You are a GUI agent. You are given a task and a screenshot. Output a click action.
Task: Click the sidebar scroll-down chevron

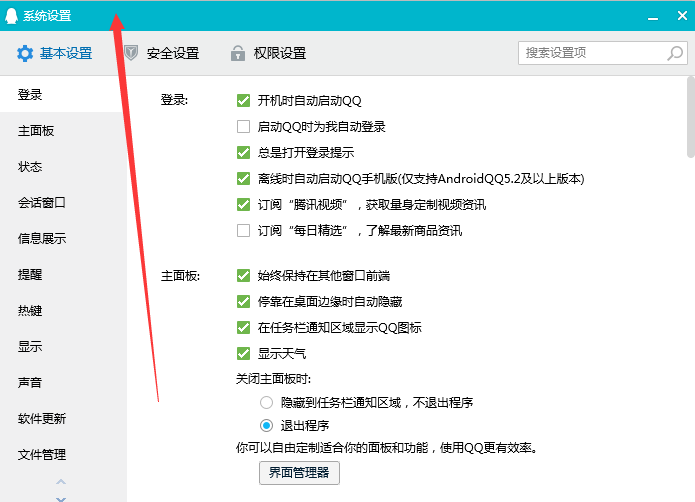[x=61, y=499]
